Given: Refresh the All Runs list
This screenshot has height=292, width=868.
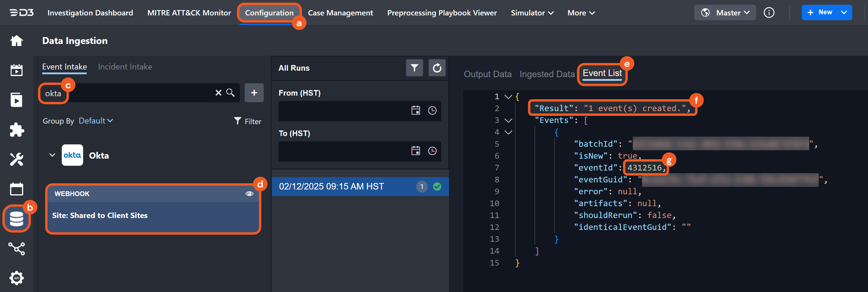Looking at the screenshot, I should tap(437, 68).
